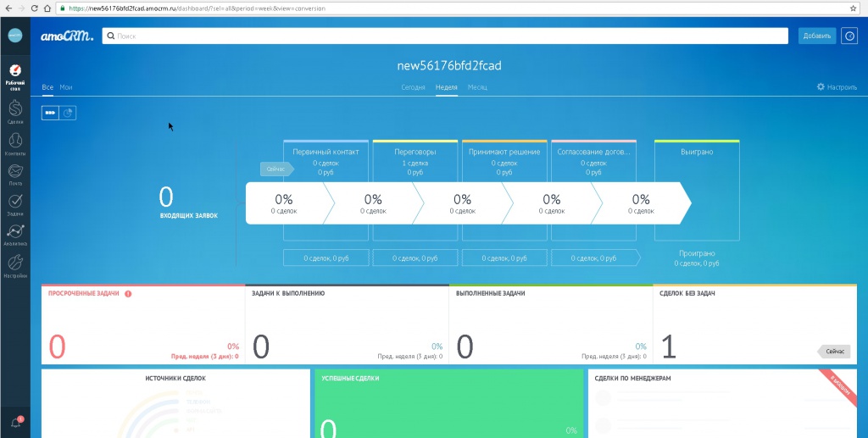Open the Выиграно stage column

coord(697,191)
